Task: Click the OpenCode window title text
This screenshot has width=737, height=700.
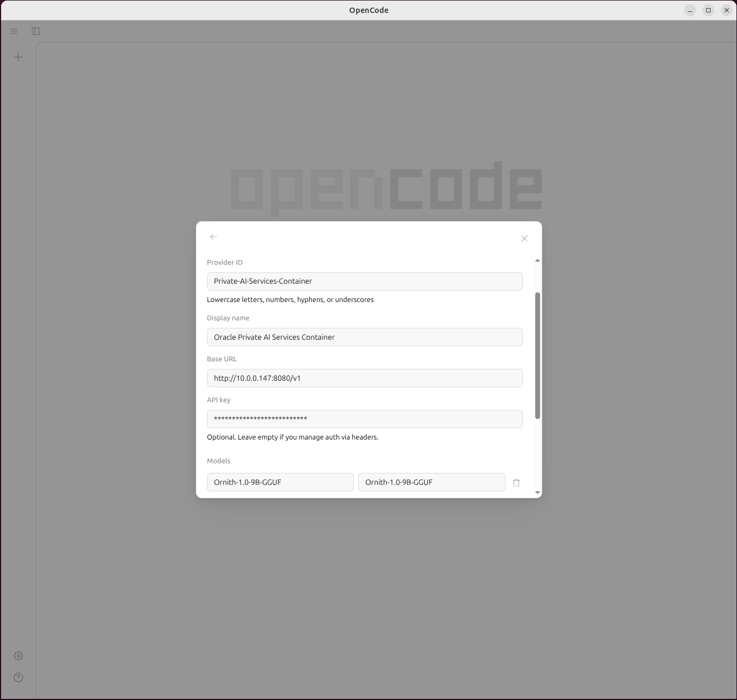Action: (x=368, y=10)
